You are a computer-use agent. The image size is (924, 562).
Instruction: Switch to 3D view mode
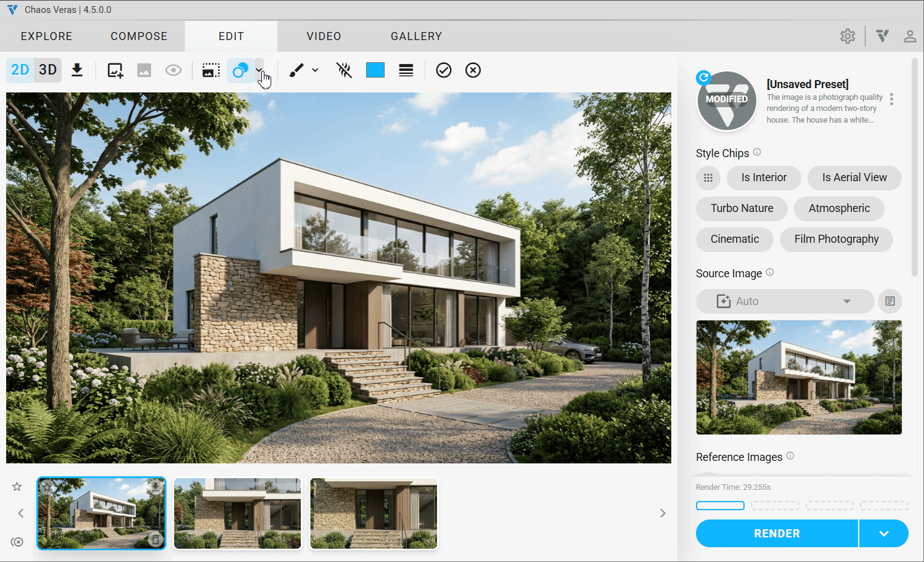click(x=47, y=70)
